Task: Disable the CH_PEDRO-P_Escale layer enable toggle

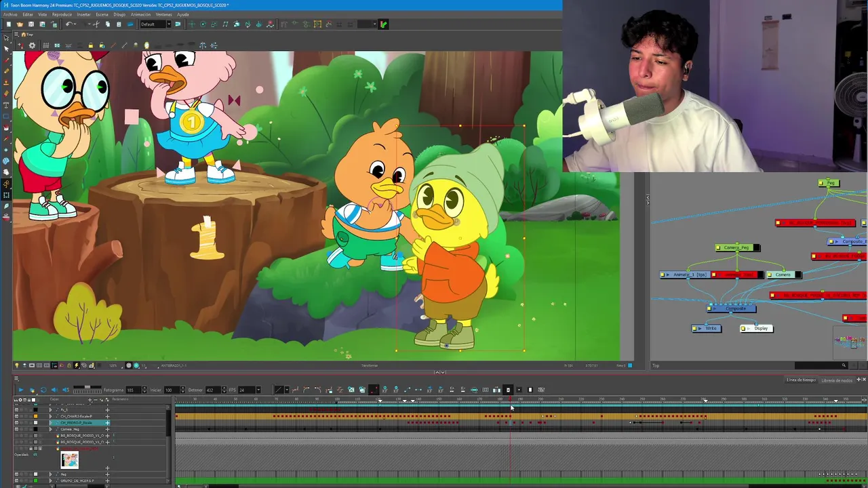Action: click(x=16, y=423)
